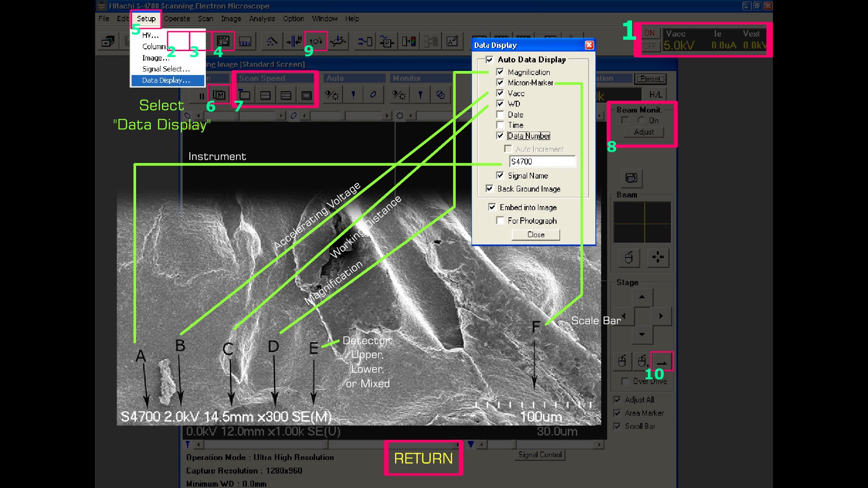Move the stage left with the arrow
Viewport: 868px width, 488px height.
(624, 316)
